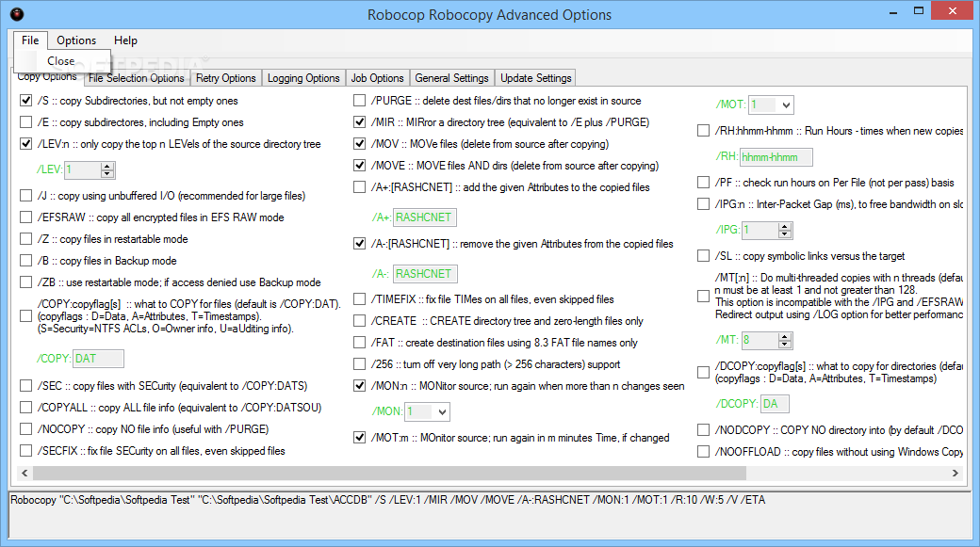Image resolution: width=980 pixels, height=547 pixels.
Task: Enable /EFSRAW encrypted files checkbox
Action: click(25, 217)
